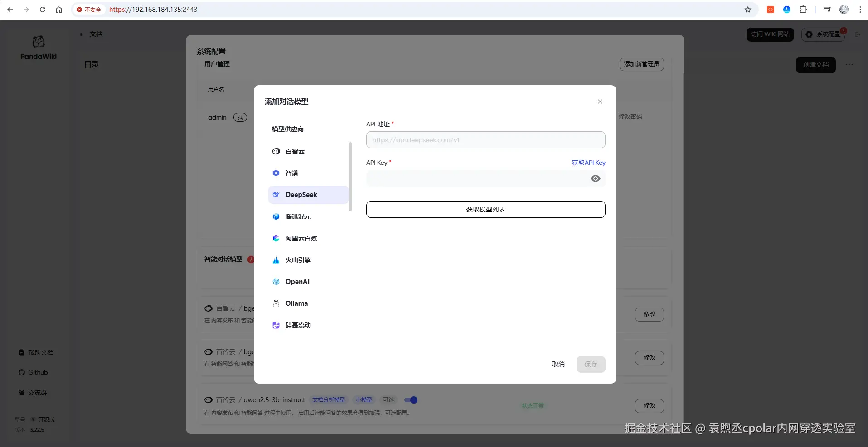Open the browser extensions puzzle icon
The height and width of the screenshot is (447, 868).
point(803,10)
